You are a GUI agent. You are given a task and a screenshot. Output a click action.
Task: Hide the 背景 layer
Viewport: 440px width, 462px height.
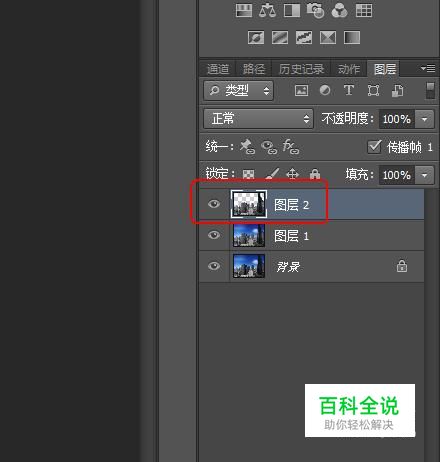point(214,266)
